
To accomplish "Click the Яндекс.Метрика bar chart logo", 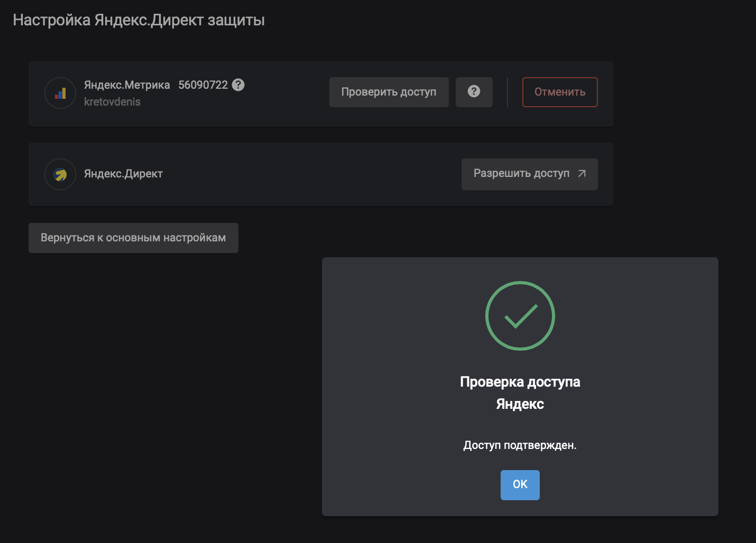I will pos(60,93).
